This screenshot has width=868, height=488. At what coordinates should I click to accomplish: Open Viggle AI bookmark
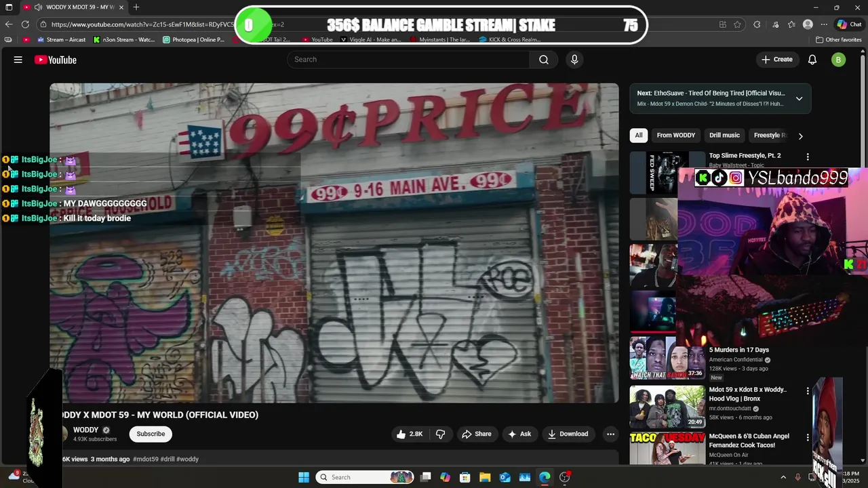370,39
